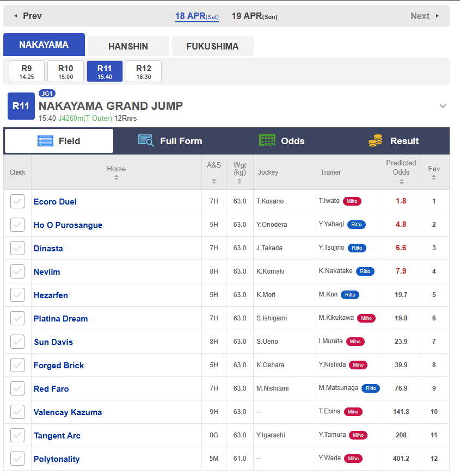Click Miho badge beside Y.Nishida
The image size is (460, 476).
pos(358,365)
